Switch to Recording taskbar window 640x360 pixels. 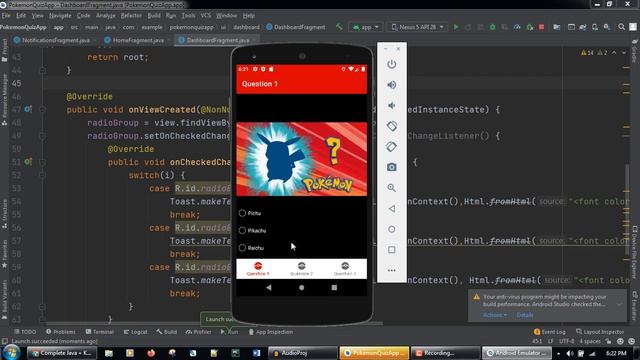point(445,353)
